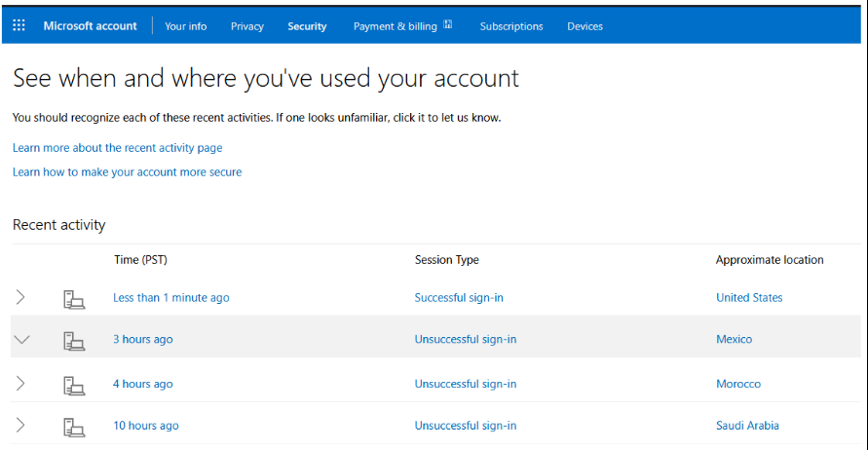Viewport: 868px width, 450px height.
Task: Click device icon for Less than 1 minute ago row
Action: click(74, 299)
